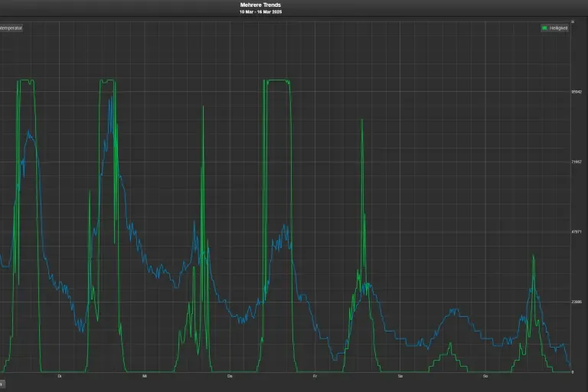Click the green Helligkeit legend color swatch
This screenshot has width=588, height=392.
545,28
